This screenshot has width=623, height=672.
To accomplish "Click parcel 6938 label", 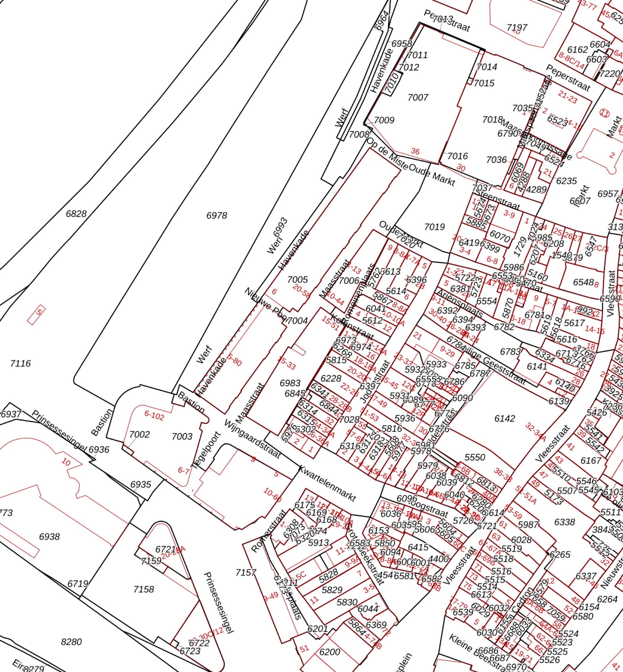I will tap(50, 537).
